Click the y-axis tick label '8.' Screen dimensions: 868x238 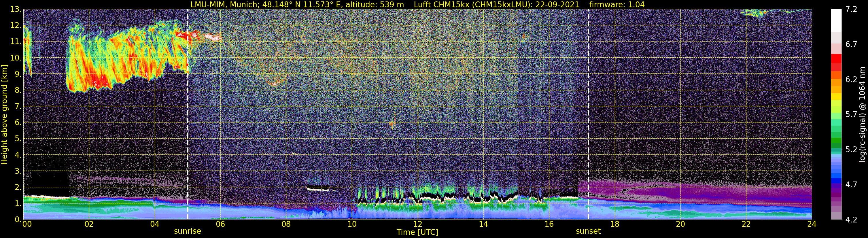[x=18, y=90]
